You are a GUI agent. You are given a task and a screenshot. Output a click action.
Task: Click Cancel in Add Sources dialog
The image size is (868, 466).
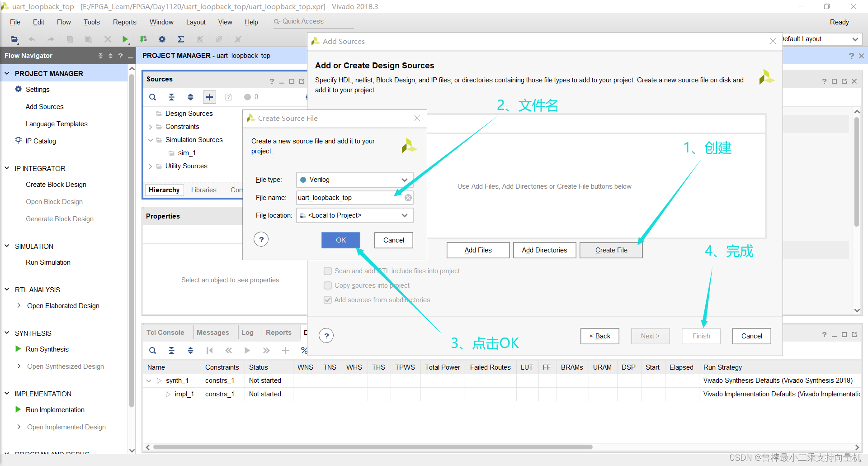click(x=751, y=336)
